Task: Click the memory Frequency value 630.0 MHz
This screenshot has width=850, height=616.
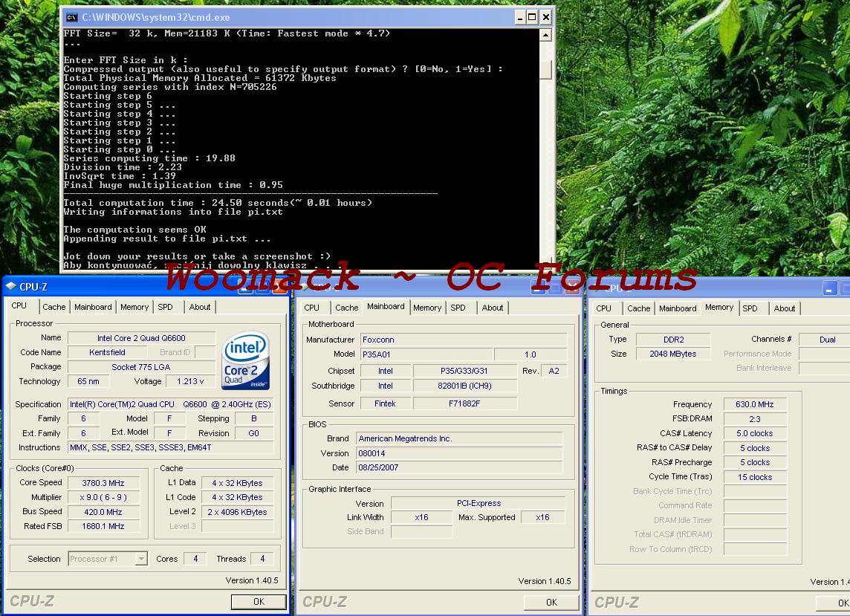Action: [755, 404]
